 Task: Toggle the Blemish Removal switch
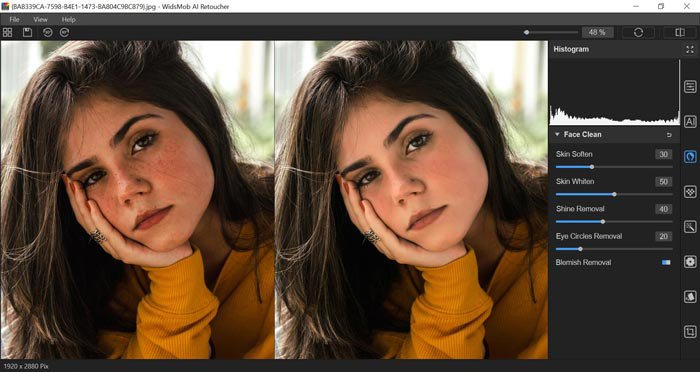pos(666,262)
